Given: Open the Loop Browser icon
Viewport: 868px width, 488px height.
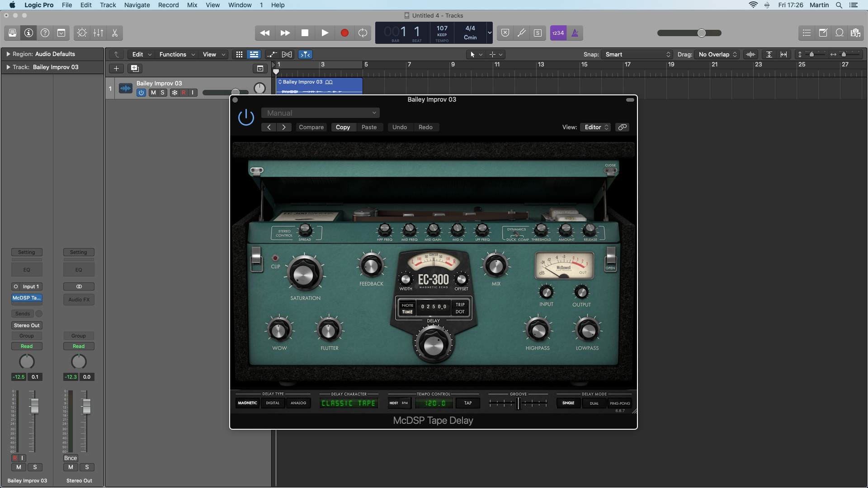Looking at the screenshot, I should (839, 33).
